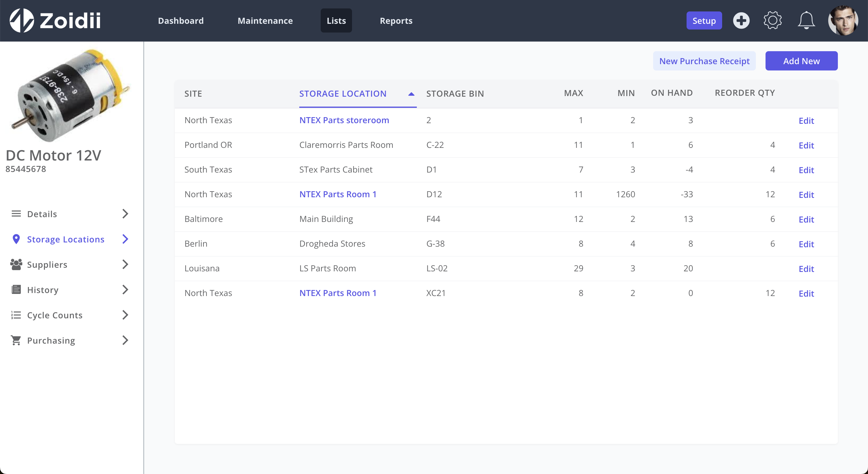Screen dimensions: 868x474
Task: Click the New Purchase Receipt button
Action: pyautogui.click(x=704, y=61)
